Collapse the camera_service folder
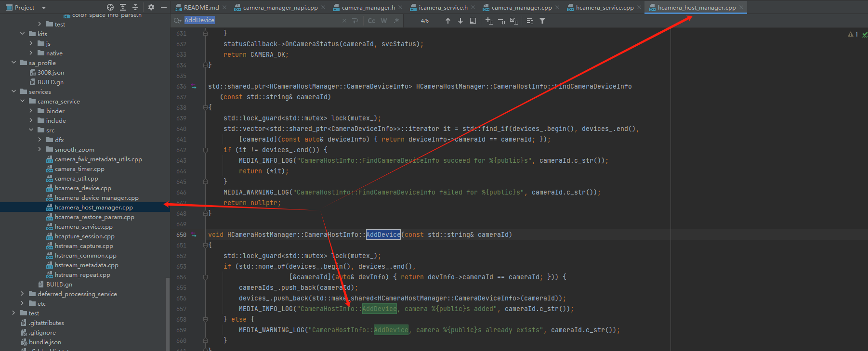The width and height of the screenshot is (868, 351). 22,101
